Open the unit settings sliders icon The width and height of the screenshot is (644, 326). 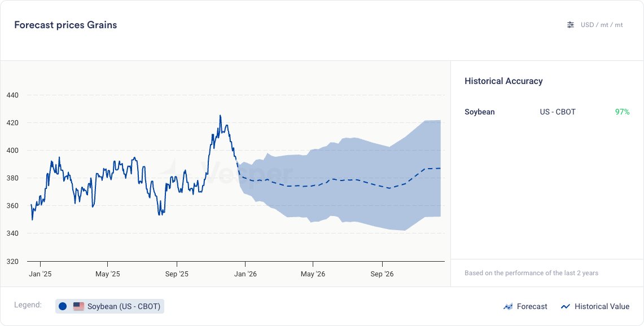571,25
